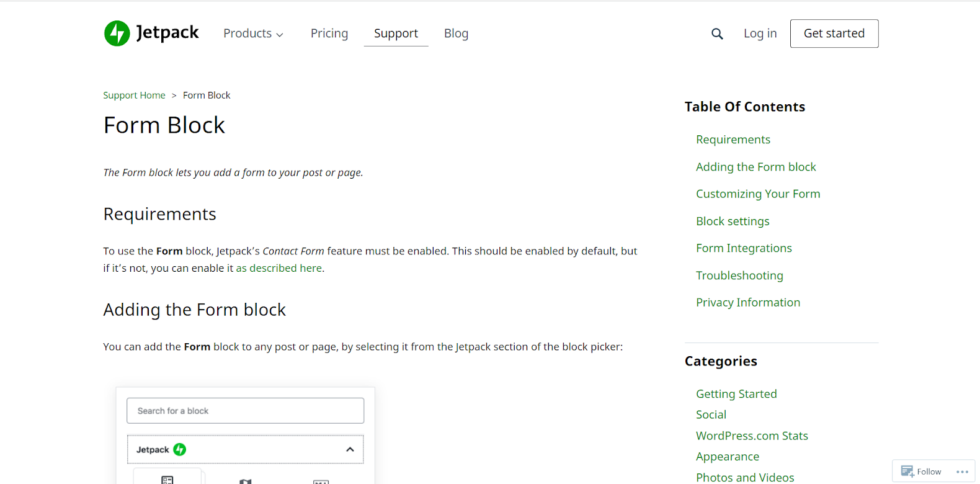This screenshot has width=980, height=484.
Task: Go to the Support tab
Action: point(396,34)
